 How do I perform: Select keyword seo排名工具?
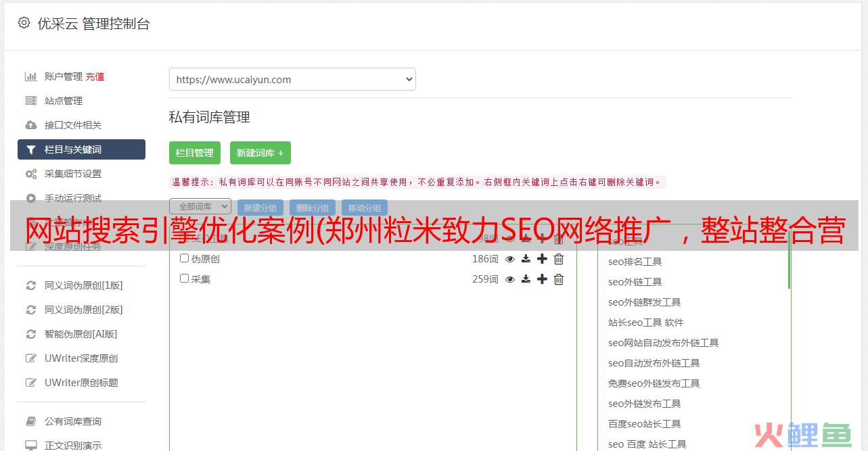[635, 262]
